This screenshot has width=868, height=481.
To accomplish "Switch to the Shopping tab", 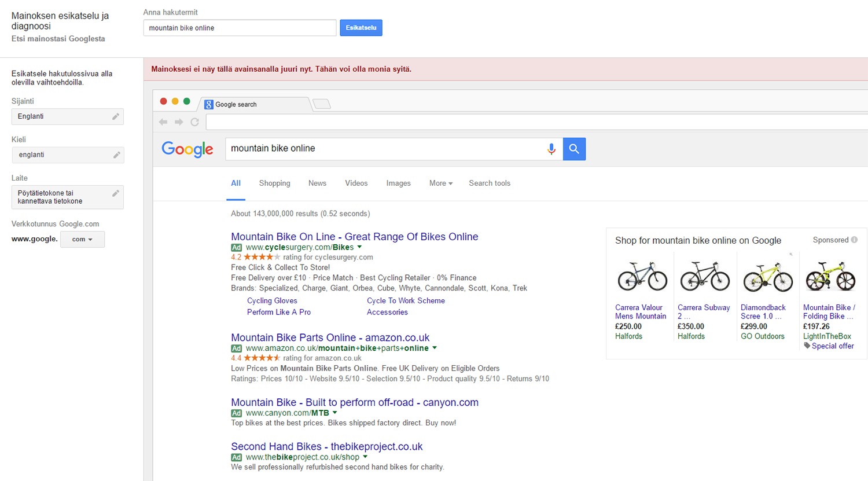I will coord(275,183).
